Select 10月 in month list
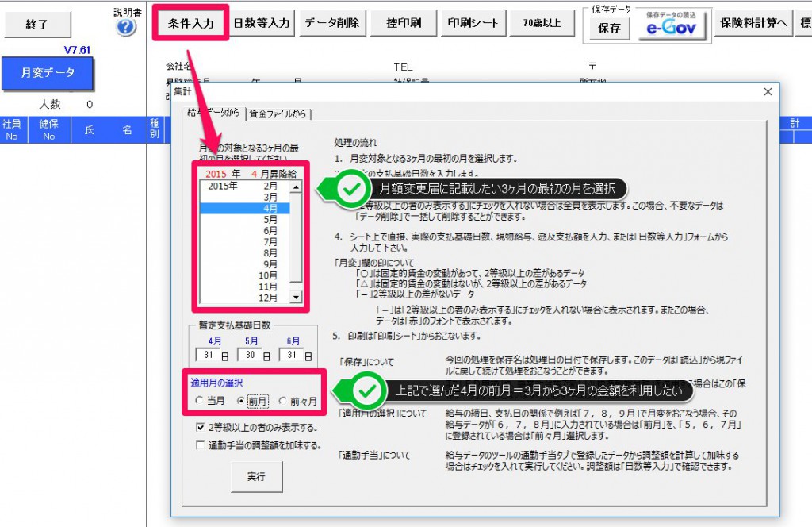The image size is (812, 527). (x=244, y=275)
